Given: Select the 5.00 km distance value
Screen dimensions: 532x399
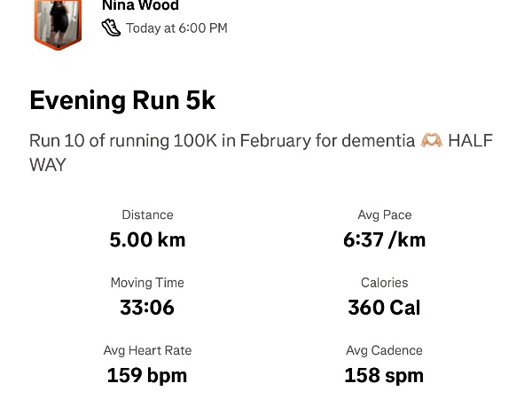Looking at the screenshot, I should click(147, 239).
